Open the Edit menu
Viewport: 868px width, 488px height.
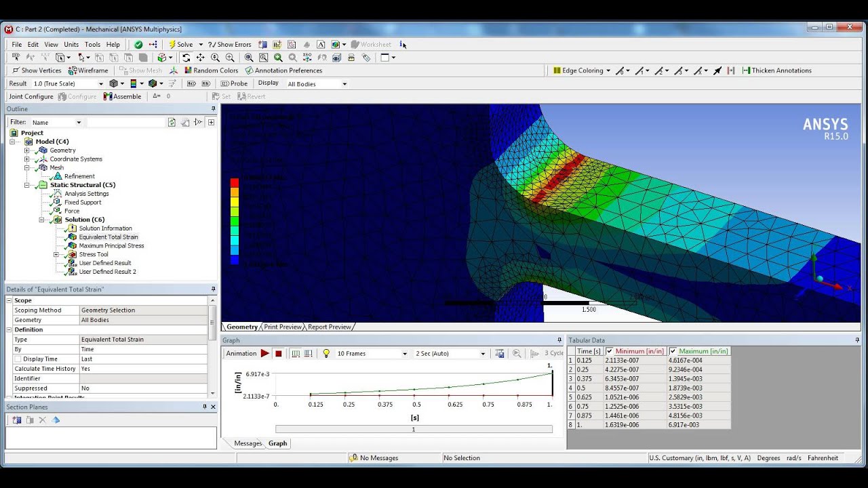coord(33,45)
